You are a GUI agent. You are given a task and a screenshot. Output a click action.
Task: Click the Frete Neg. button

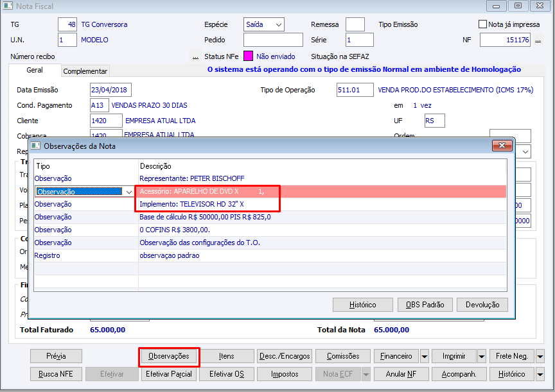[x=512, y=356]
